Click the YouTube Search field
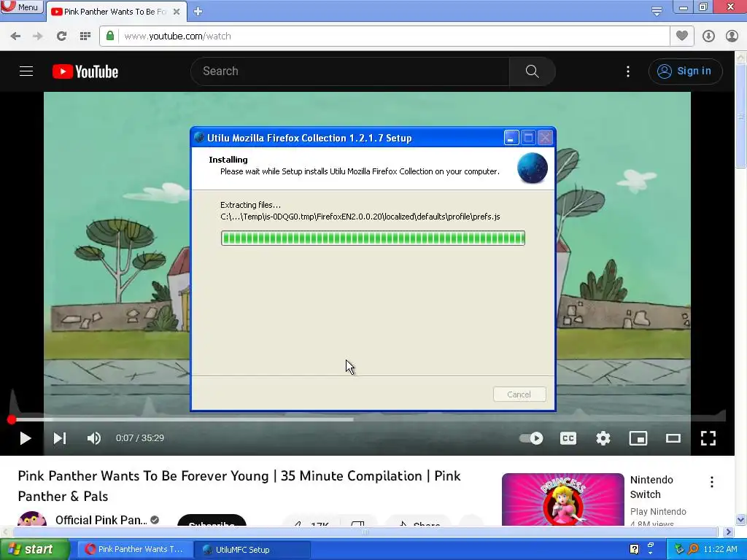 click(x=350, y=71)
